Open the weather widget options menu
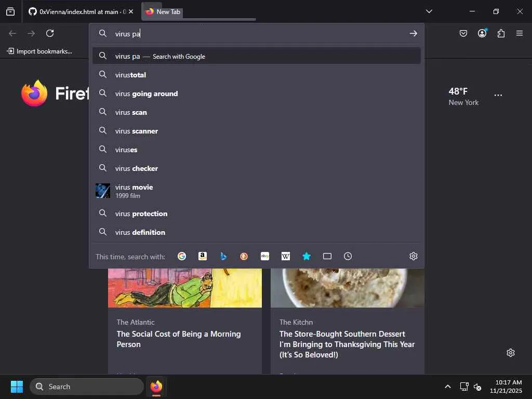 pos(498,96)
